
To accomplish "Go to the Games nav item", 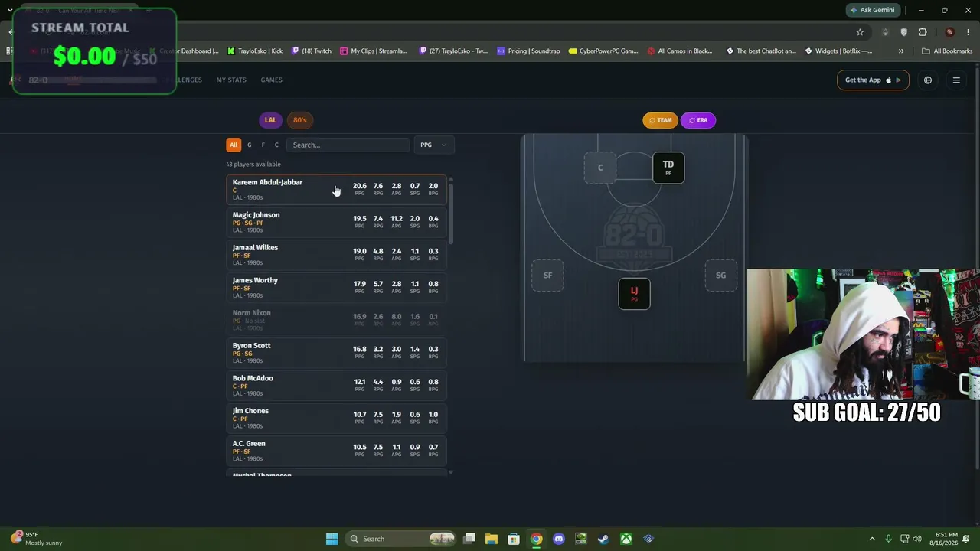I will [271, 80].
